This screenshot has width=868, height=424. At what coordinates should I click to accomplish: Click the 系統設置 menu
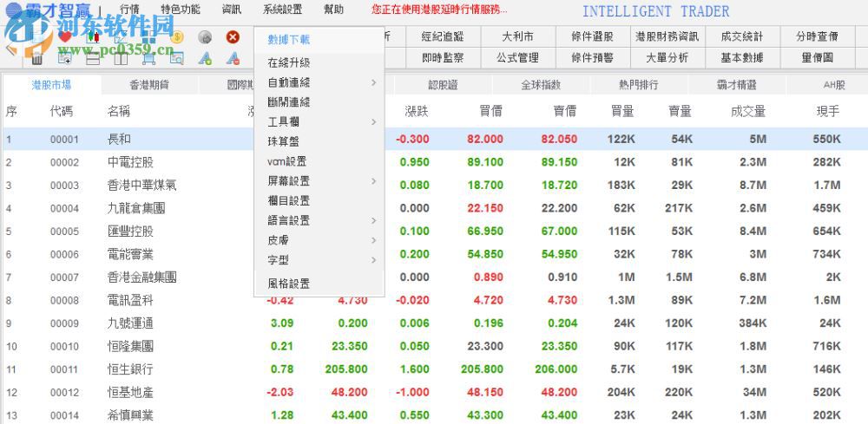point(282,10)
